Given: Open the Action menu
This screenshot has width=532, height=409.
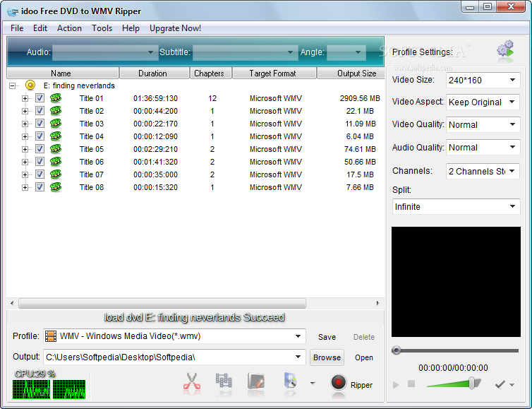Looking at the screenshot, I should click(x=69, y=28).
